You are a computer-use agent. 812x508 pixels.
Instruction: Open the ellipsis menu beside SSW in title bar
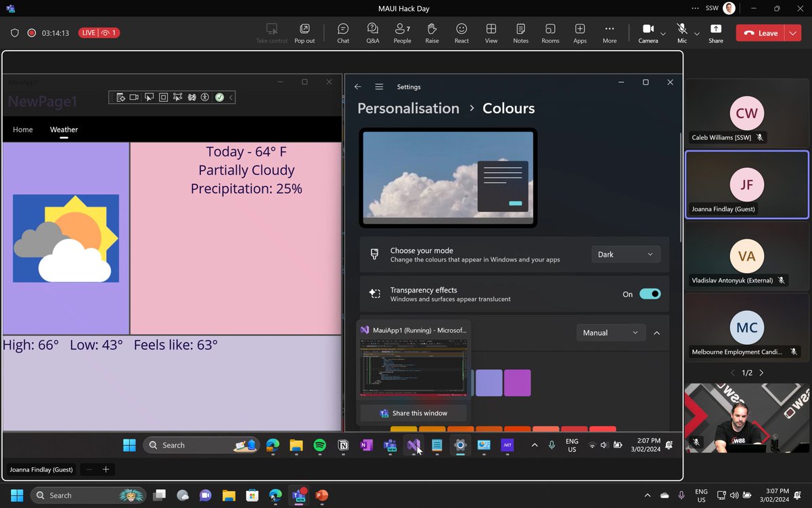coord(696,9)
